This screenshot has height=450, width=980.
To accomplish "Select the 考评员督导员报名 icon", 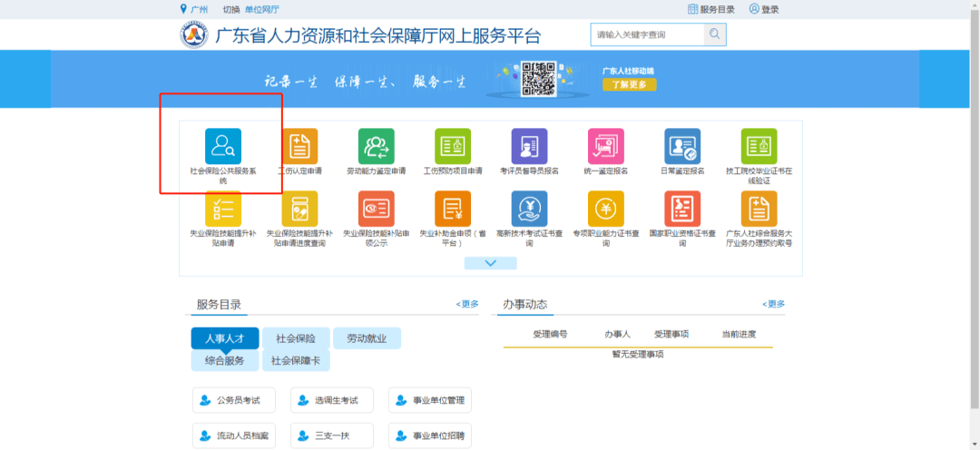I will click(529, 147).
